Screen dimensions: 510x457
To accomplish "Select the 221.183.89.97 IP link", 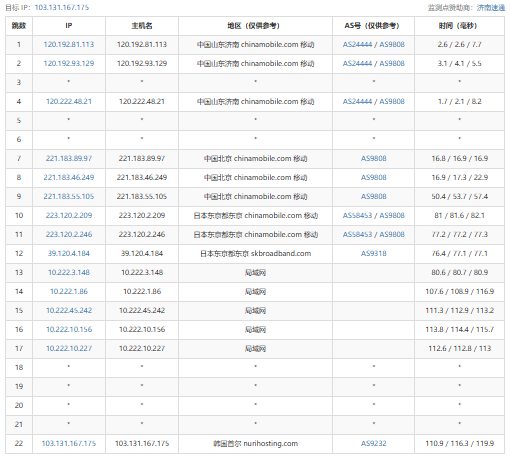I will coord(69,158).
